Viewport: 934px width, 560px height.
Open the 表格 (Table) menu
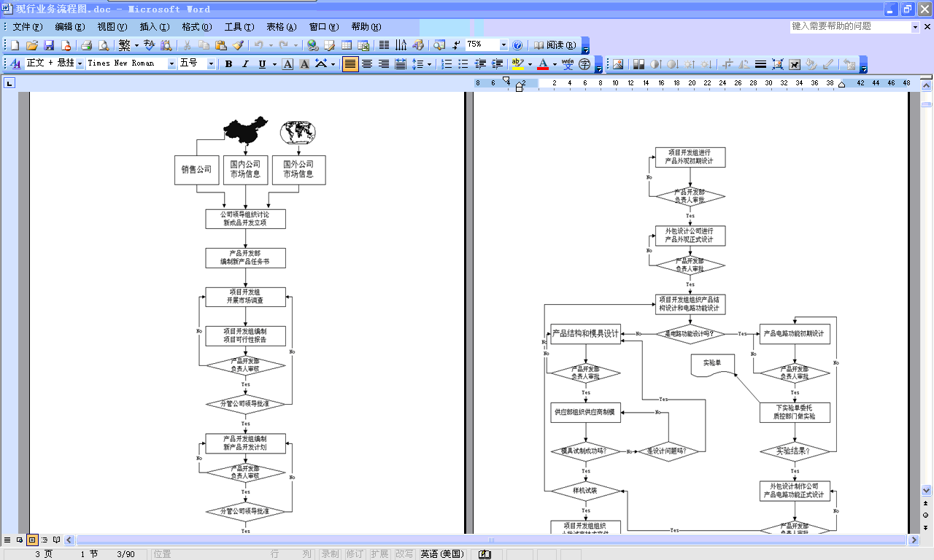[x=281, y=27]
